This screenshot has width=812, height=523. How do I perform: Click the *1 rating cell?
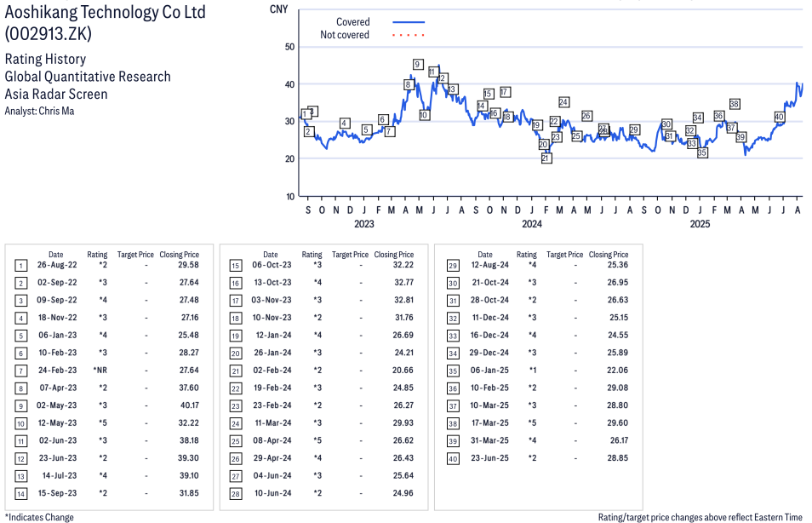click(x=532, y=370)
